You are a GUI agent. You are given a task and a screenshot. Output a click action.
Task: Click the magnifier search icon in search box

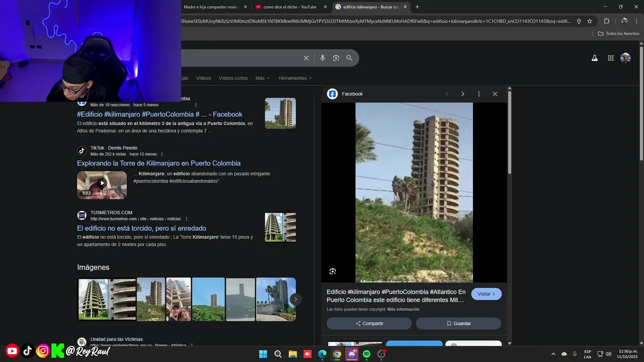pyautogui.click(x=349, y=58)
